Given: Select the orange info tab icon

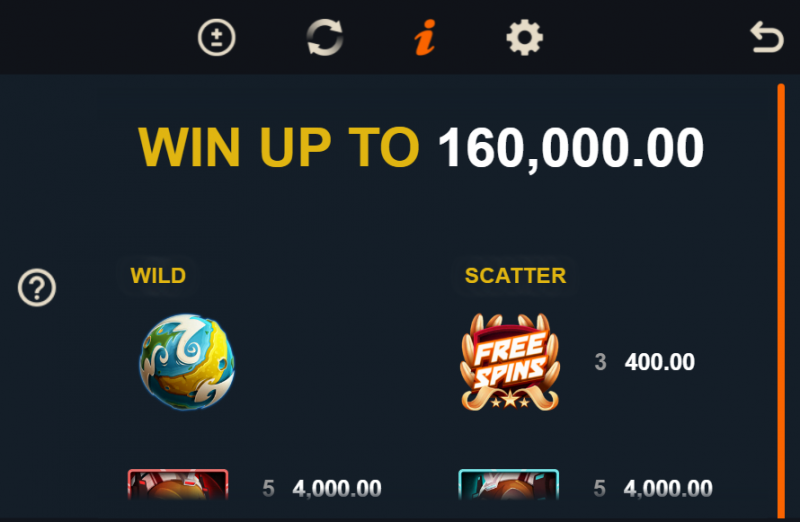Looking at the screenshot, I should [425, 37].
